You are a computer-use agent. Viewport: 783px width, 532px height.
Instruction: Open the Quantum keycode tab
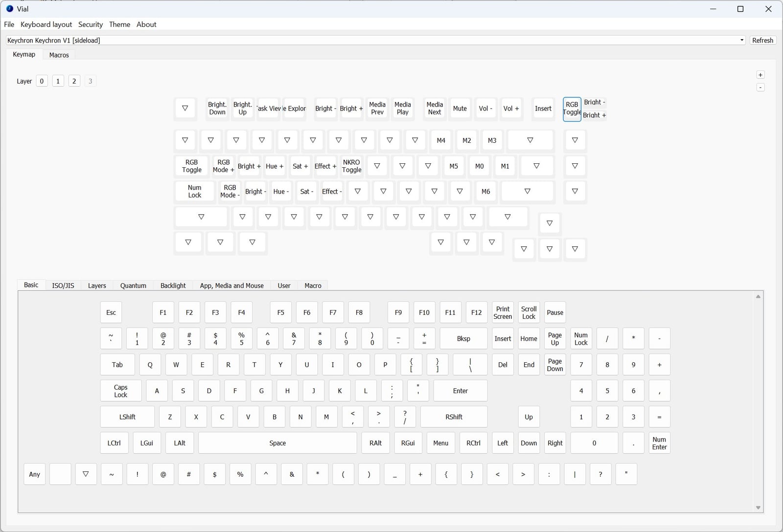click(133, 286)
